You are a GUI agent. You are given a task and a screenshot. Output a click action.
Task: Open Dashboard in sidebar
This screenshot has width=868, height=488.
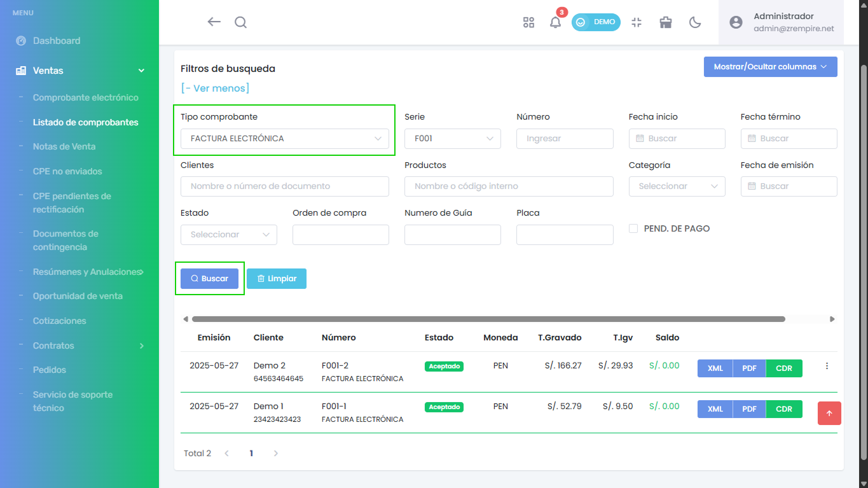57,41
